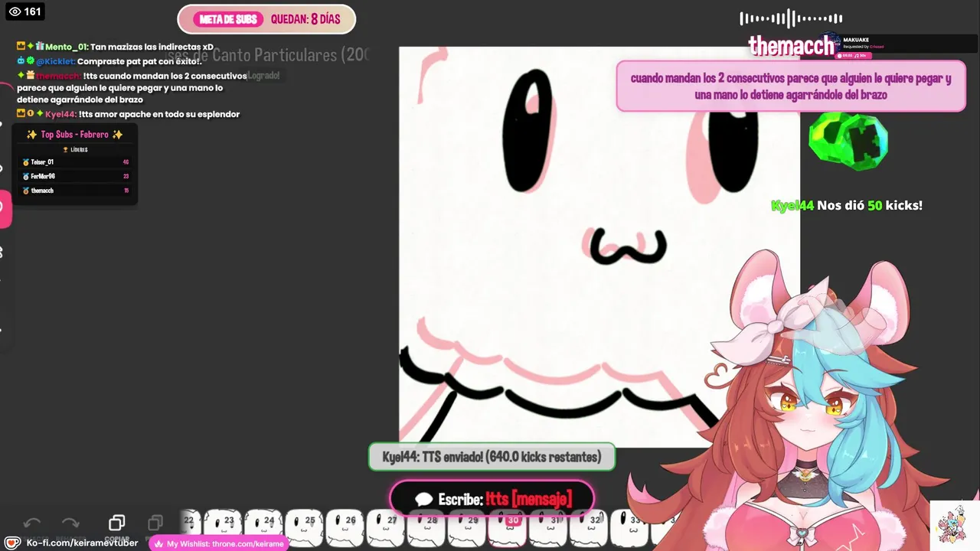Click the Mento_01 username in chat
This screenshot has width=980, height=551.
(x=66, y=47)
